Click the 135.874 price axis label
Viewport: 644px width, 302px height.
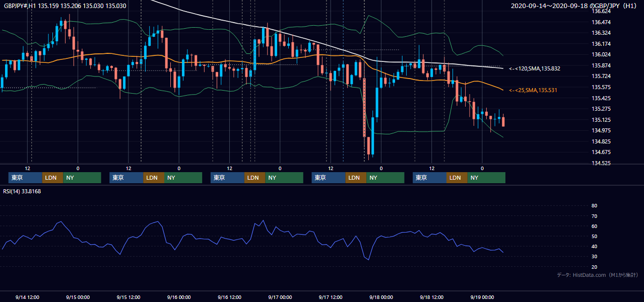point(601,65)
